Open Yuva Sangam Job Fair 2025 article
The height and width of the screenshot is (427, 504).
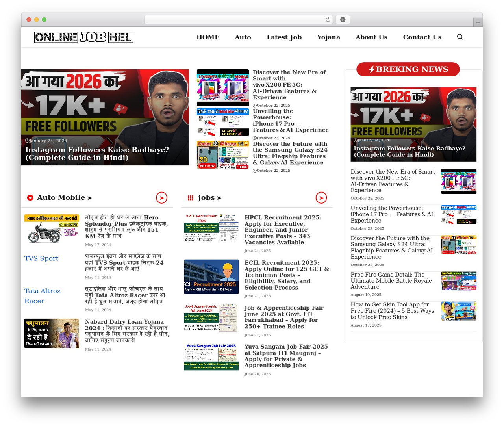pyautogui.click(x=286, y=356)
